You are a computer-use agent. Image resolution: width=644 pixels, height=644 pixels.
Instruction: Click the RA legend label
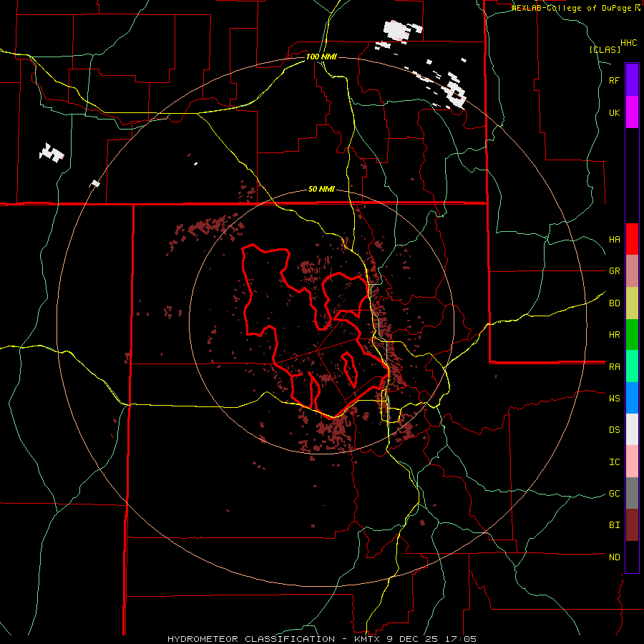click(614, 367)
